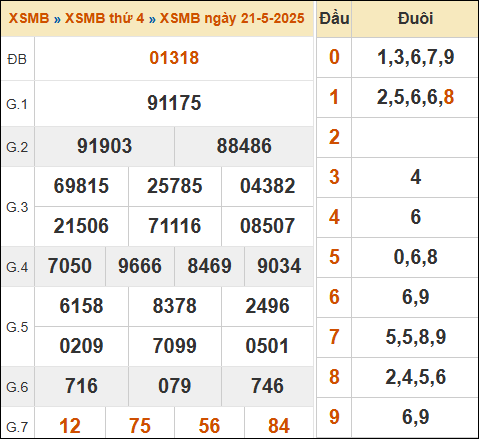Select G.3 number 08507
479x439 pixels.
pos(267,226)
